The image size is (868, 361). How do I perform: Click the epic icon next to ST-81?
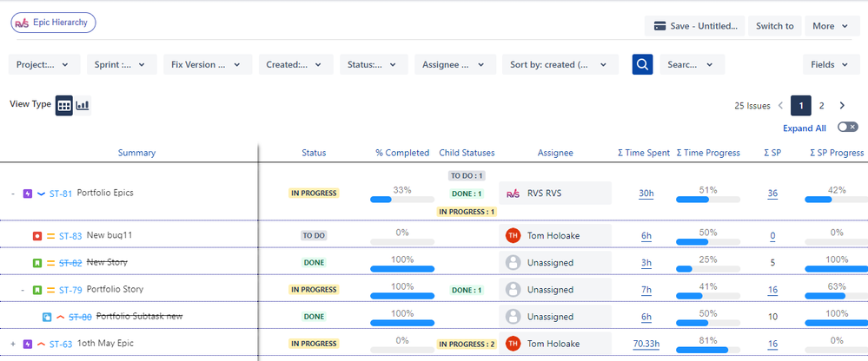[x=28, y=194]
